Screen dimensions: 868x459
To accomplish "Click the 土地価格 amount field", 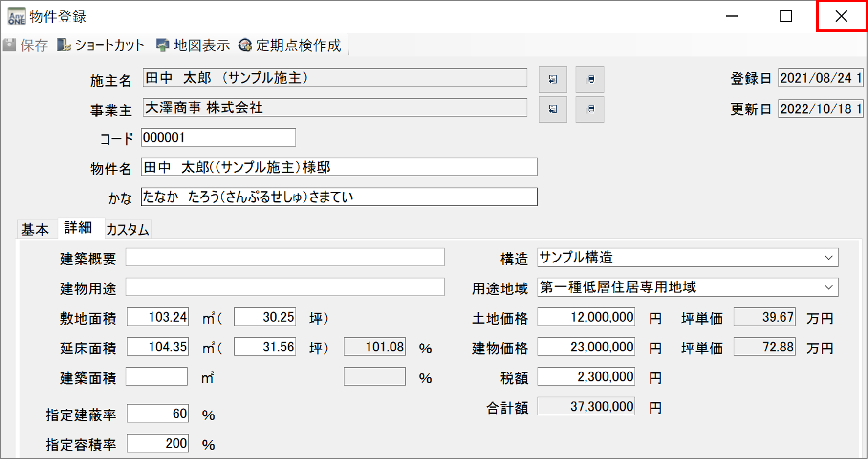I will pyautogui.click(x=586, y=317).
